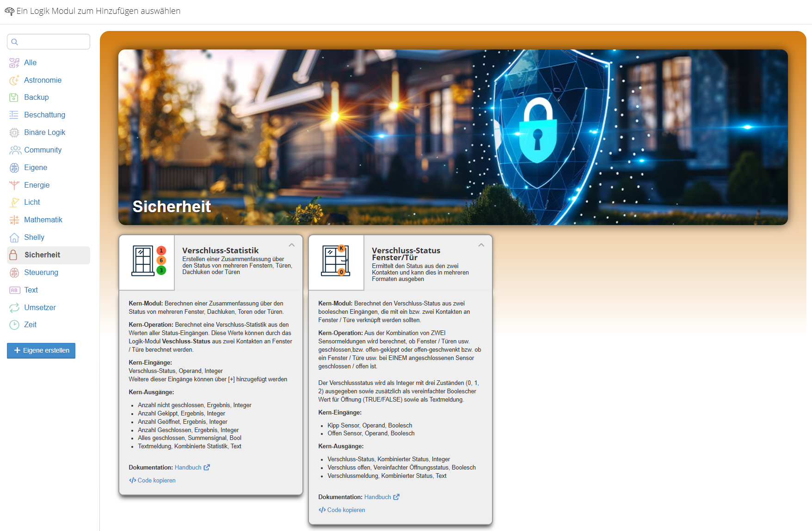Click the module search field
The height and width of the screenshot is (531, 812).
pyautogui.click(x=49, y=42)
